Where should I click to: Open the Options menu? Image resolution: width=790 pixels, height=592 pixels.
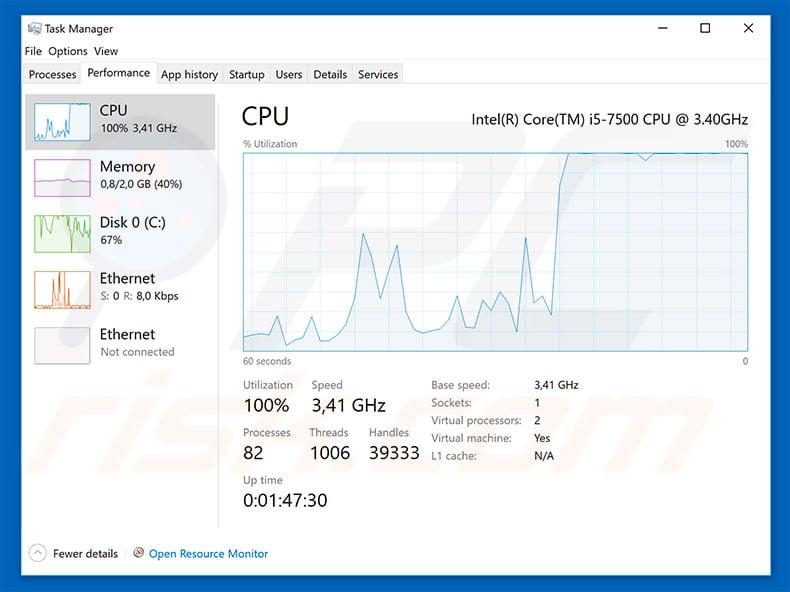pos(68,51)
